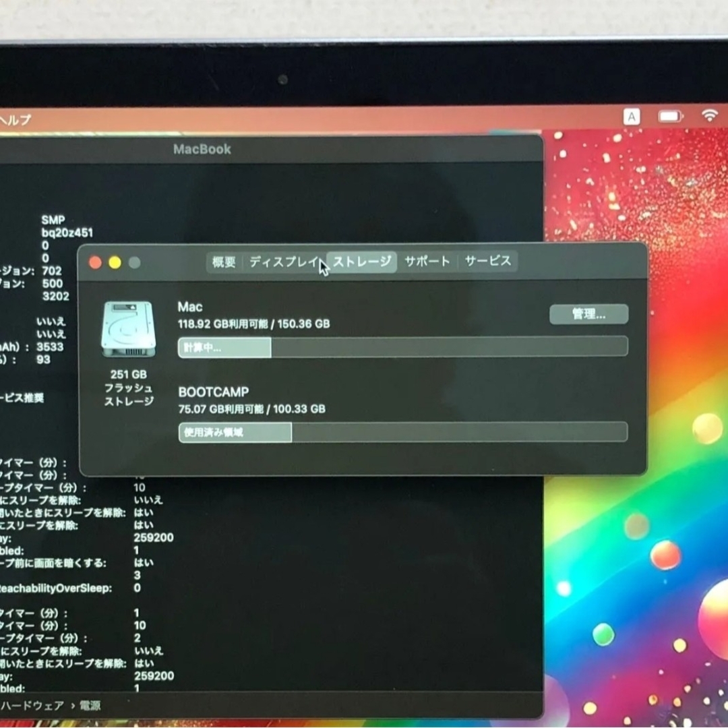The height and width of the screenshot is (728, 728).
Task: Switch to the サービス tab
Action: click(488, 261)
